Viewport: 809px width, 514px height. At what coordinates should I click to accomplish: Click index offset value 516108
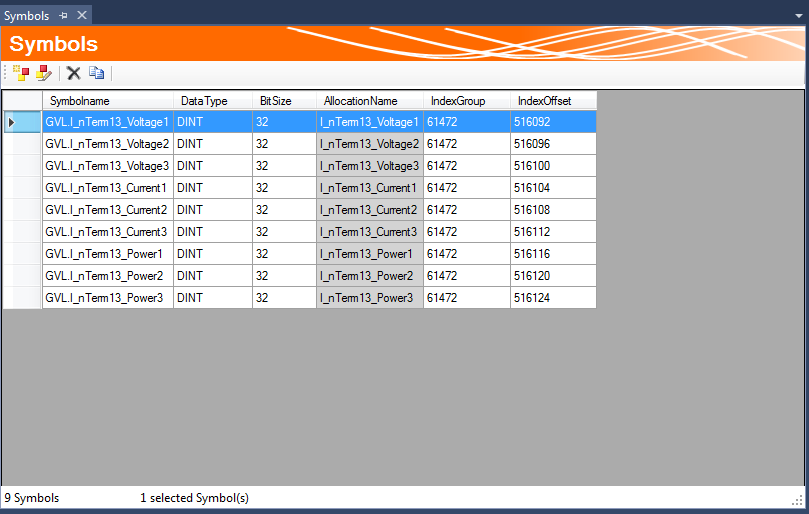[554, 210]
